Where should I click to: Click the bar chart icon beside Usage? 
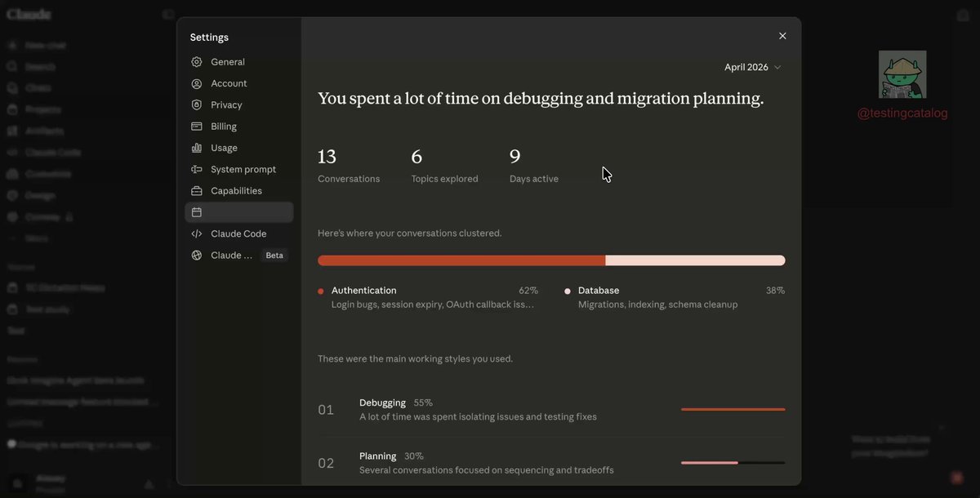point(197,148)
